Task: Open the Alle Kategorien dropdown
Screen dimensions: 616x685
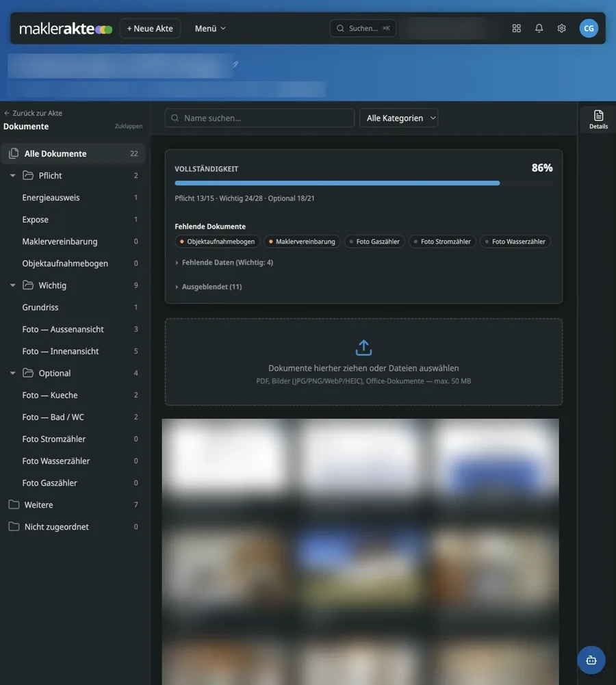Action: pos(398,118)
